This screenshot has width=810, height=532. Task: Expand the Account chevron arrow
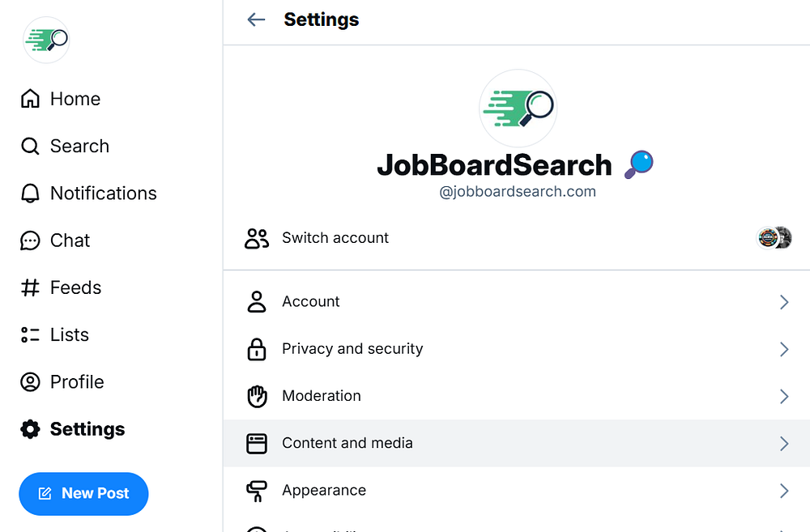tap(783, 302)
